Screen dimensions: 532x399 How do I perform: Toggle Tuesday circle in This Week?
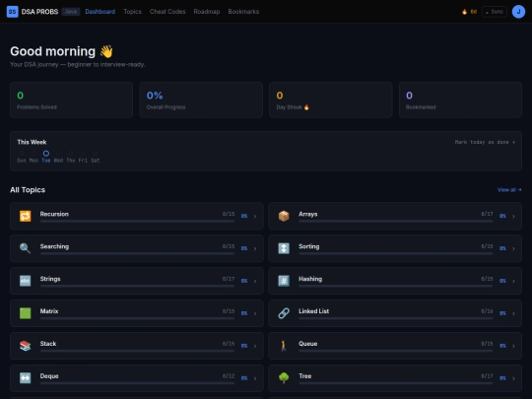pos(46,154)
